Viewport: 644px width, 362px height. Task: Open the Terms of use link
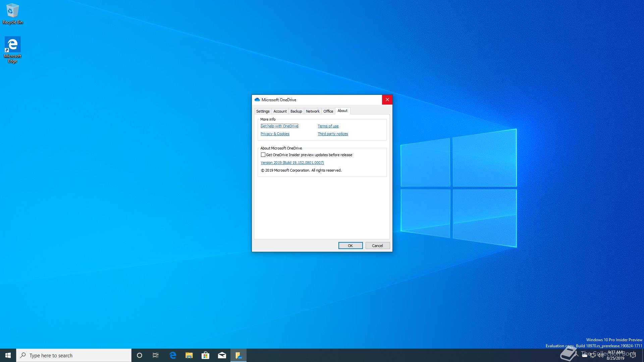(328, 126)
